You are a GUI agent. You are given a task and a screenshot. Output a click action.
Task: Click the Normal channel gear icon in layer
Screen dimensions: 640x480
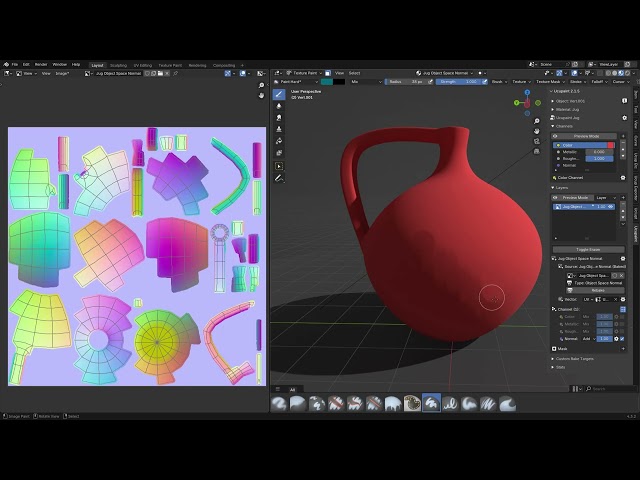[x=616, y=339]
